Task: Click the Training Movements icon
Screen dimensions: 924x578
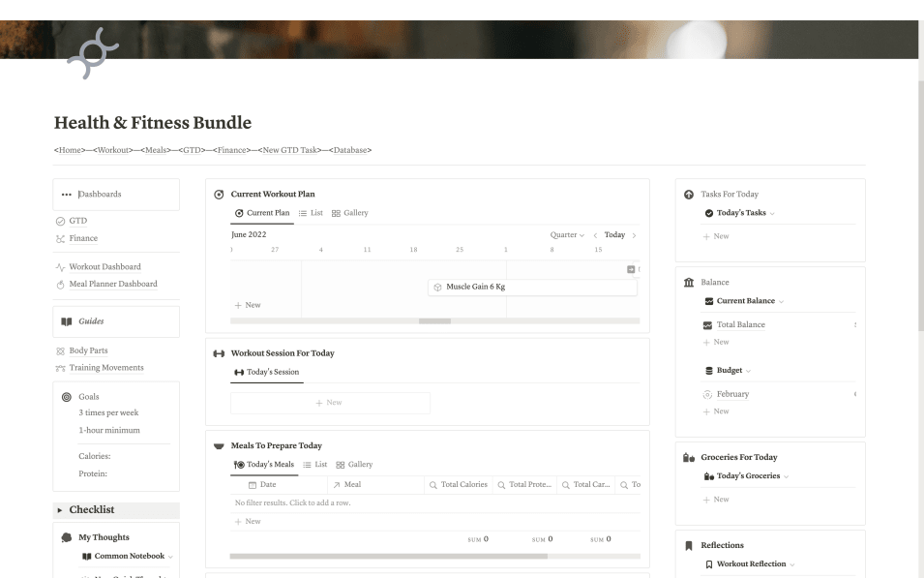Action: point(60,368)
